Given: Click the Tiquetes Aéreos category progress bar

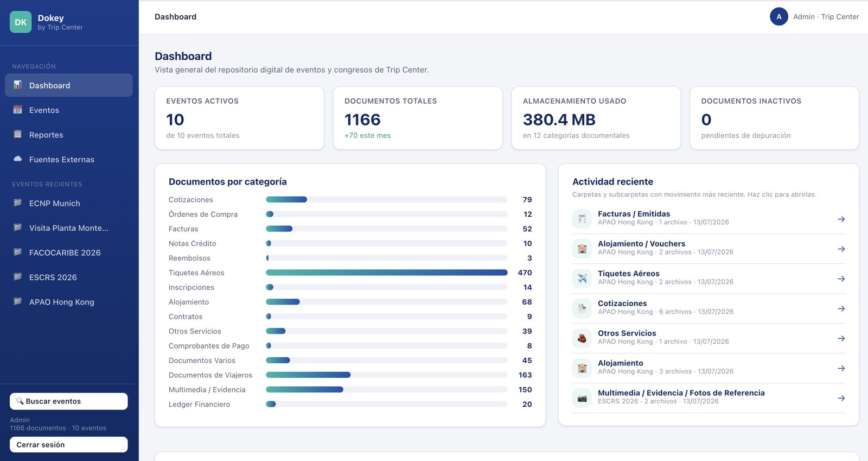Looking at the screenshot, I should [387, 273].
